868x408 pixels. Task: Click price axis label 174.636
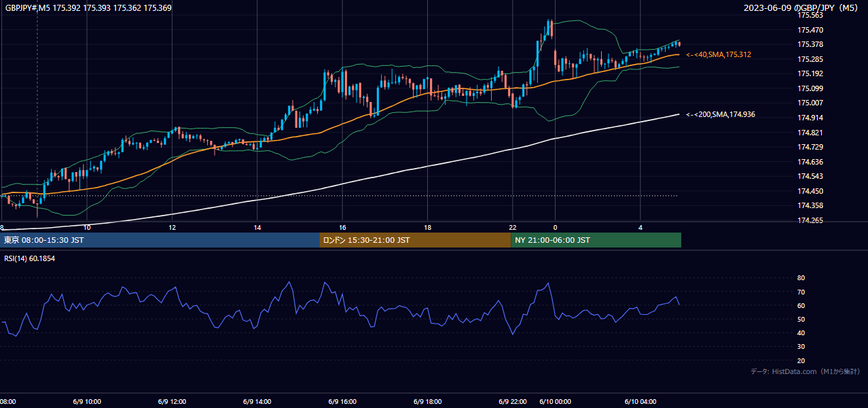810,162
